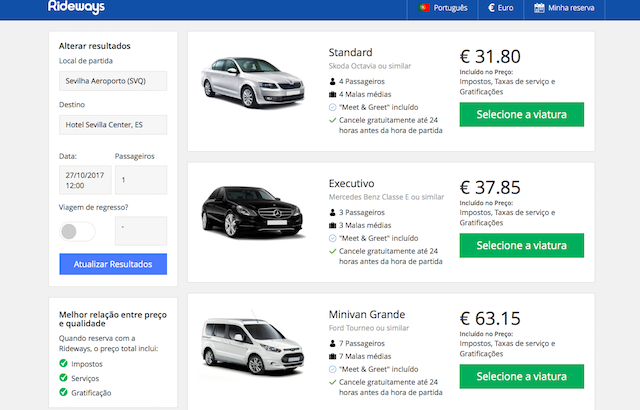Screen dimensions: 640x410
Task: Click Meet & Greet icon in Executivo card
Action: (332, 238)
